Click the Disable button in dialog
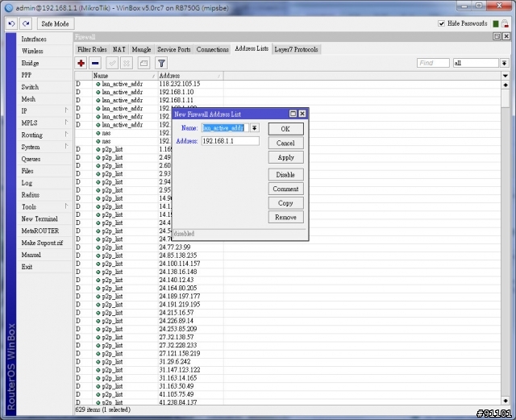The image size is (516, 420). [x=285, y=174]
